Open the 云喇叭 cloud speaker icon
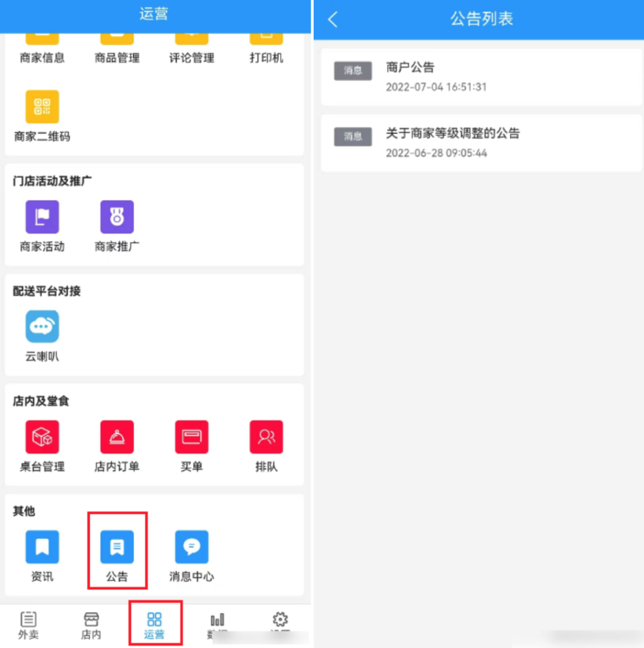This screenshot has width=644, height=648. tap(42, 327)
